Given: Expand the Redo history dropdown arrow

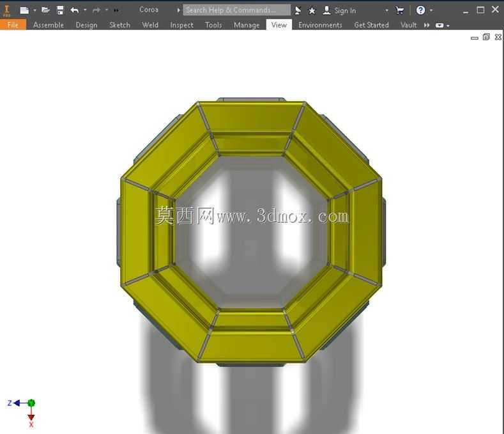Looking at the screenshot, I should click(x=107, y=10).
